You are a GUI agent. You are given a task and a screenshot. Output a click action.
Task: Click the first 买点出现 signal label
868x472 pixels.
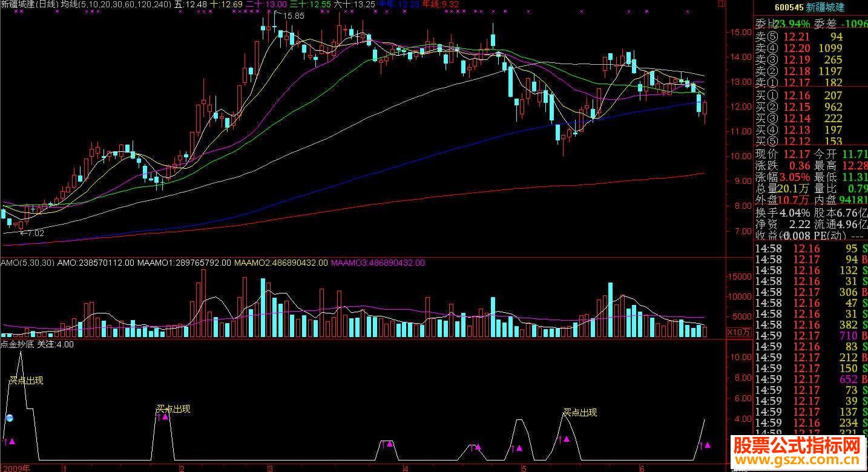[26, 381]
